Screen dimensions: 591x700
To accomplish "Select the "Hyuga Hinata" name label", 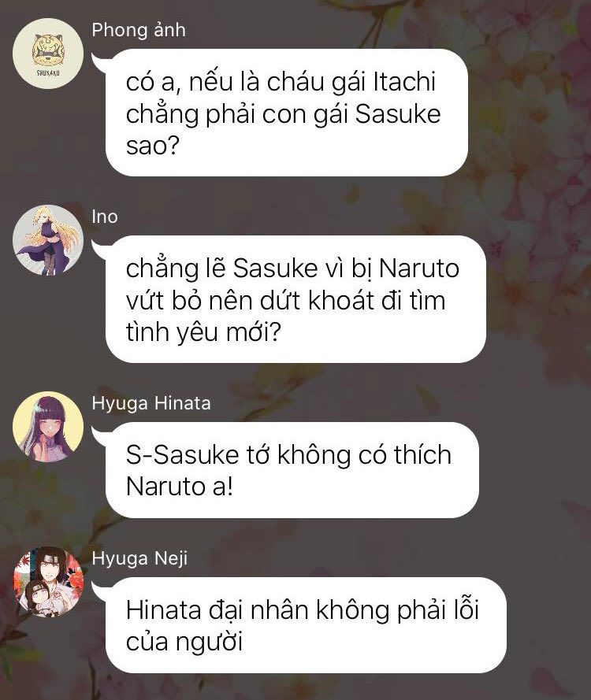I will tap(151, 404).
